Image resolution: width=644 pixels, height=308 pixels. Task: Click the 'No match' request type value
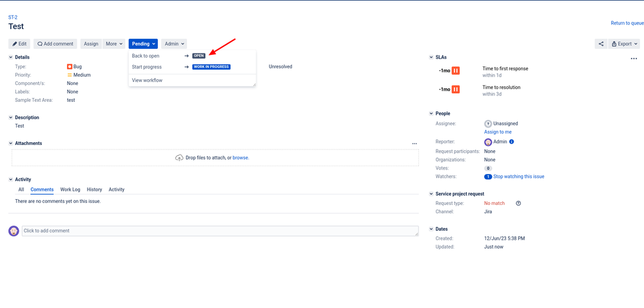coord(494,203)
